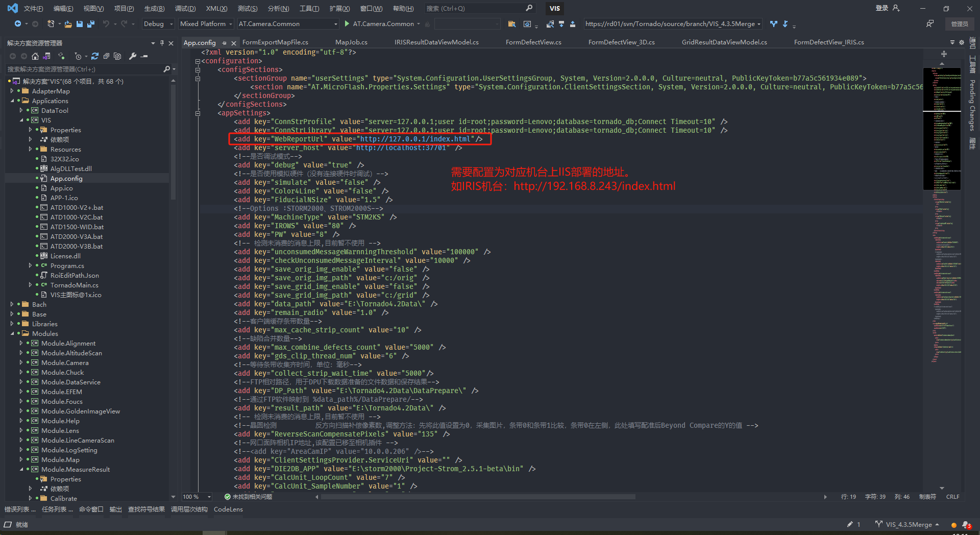Click the editor tab settings gear icon
The height and width of the screenshot is (535, 980).
(x=962, y=42)
